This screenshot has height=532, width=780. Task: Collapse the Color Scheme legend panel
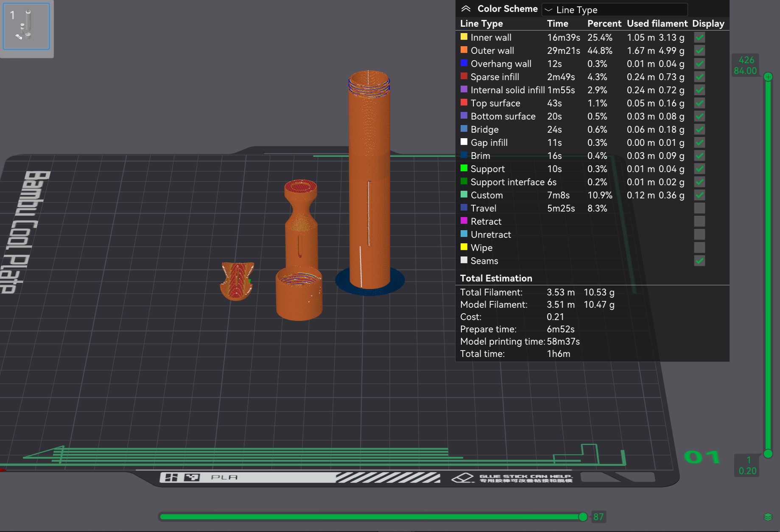click(466, 9)
